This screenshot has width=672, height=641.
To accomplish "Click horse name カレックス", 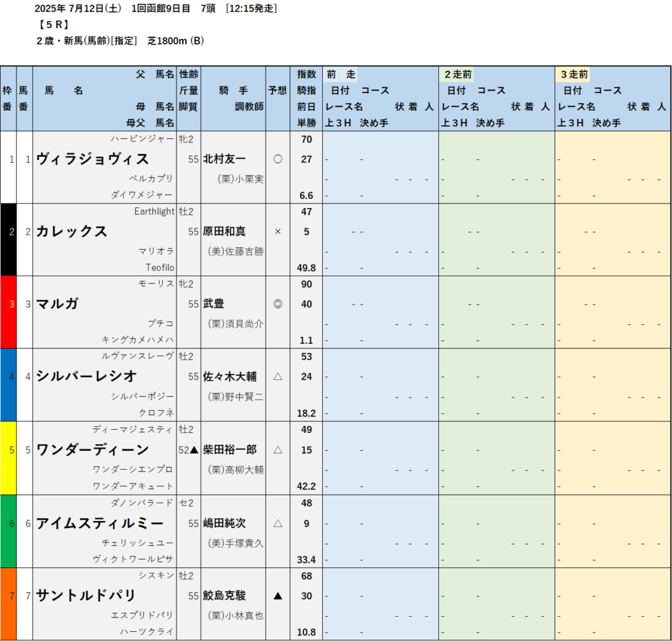I will (x=71, y=232).
